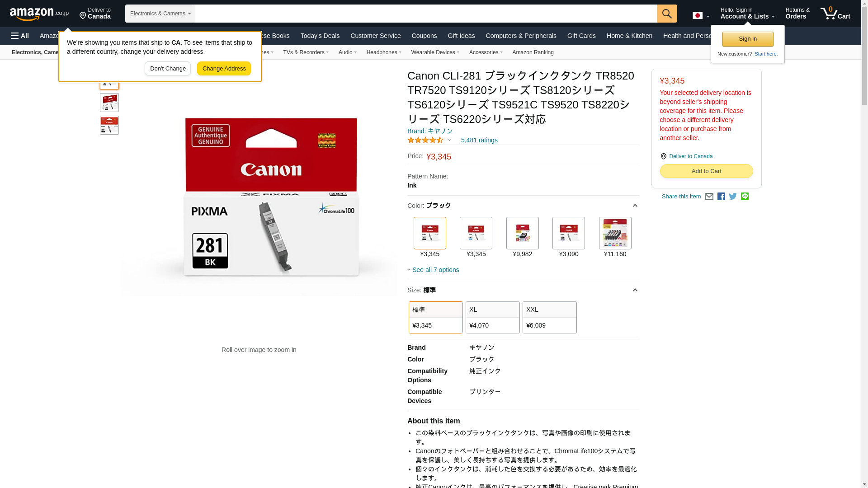Open Electronics & Cameras search category dropdown
This screenshot has height=488, width=868.
(x=160, y=14)
